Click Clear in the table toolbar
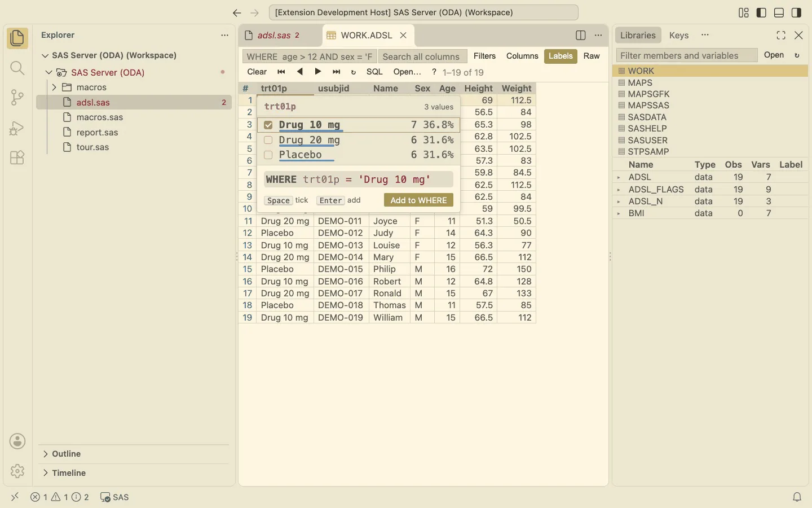The height and width of the screenshot is (508, 812). 257,72
